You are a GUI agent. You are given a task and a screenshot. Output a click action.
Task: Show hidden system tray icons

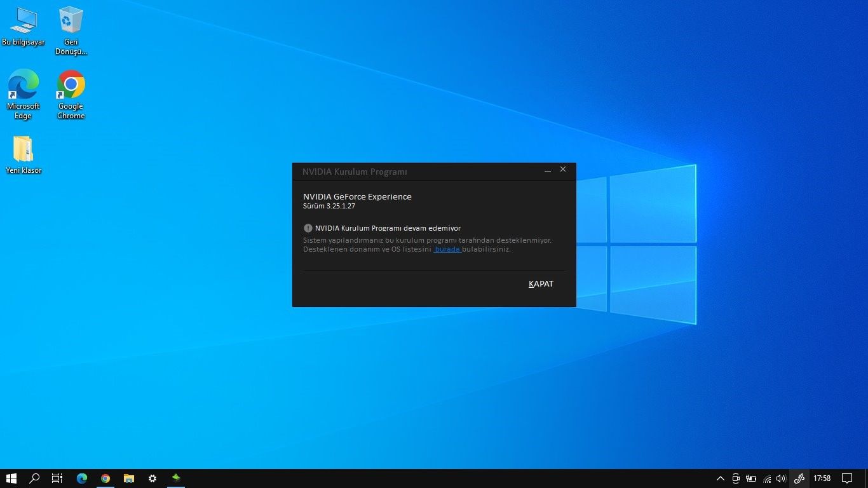[x=721, y=478]
